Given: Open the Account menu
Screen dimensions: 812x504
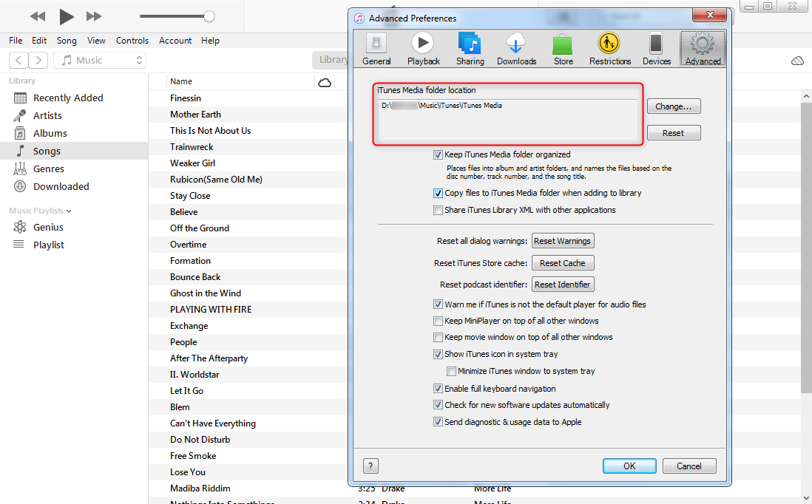Looking at the screenshot, I should [175, 41].
